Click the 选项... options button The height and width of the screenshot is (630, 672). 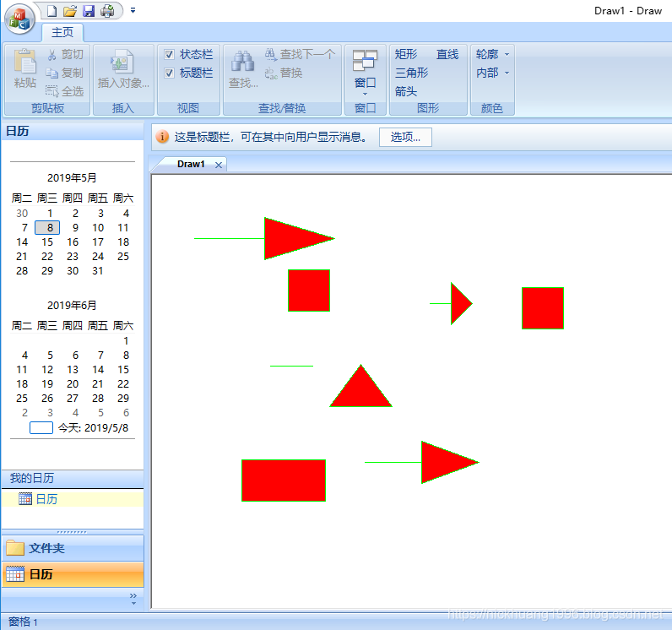click(x=405, y=137)
